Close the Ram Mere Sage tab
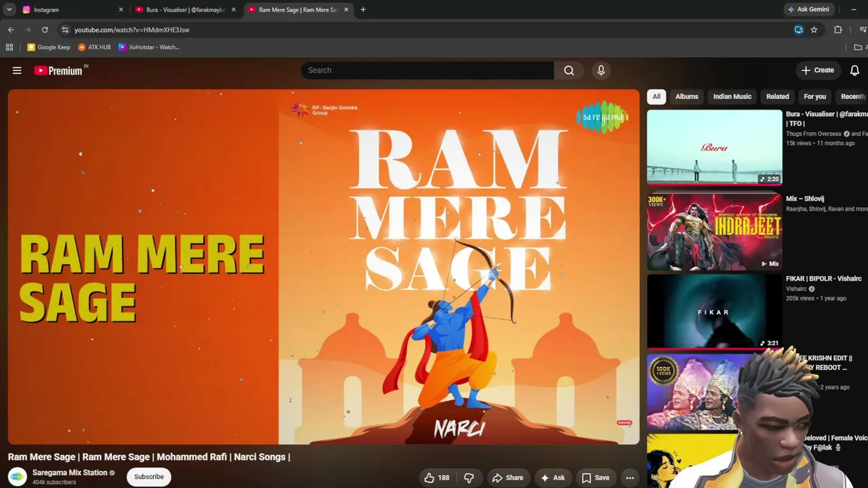This screenshot has width=868, height=488. (x=346, y=9)
